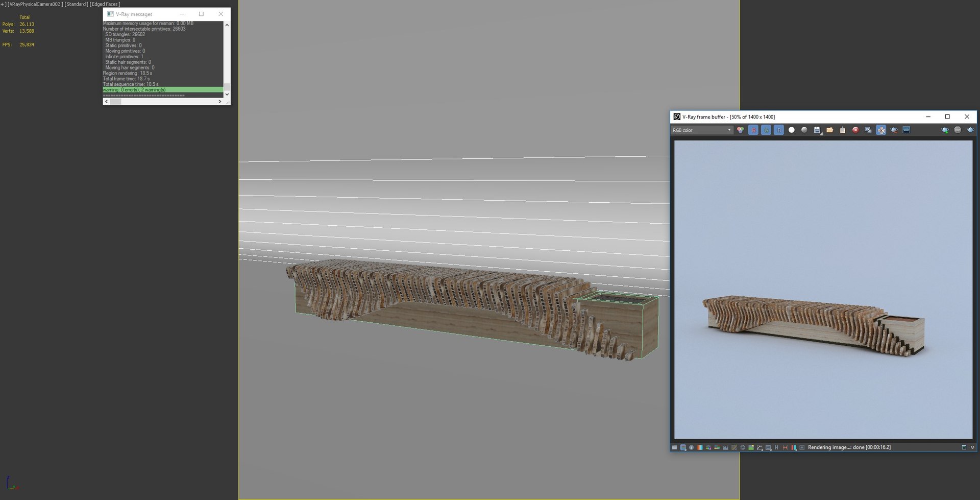Click left arrow of messages horizontal scrollbar
Image resolution: width=980 pixels, height=500 pixels.
tap(106, 102)
